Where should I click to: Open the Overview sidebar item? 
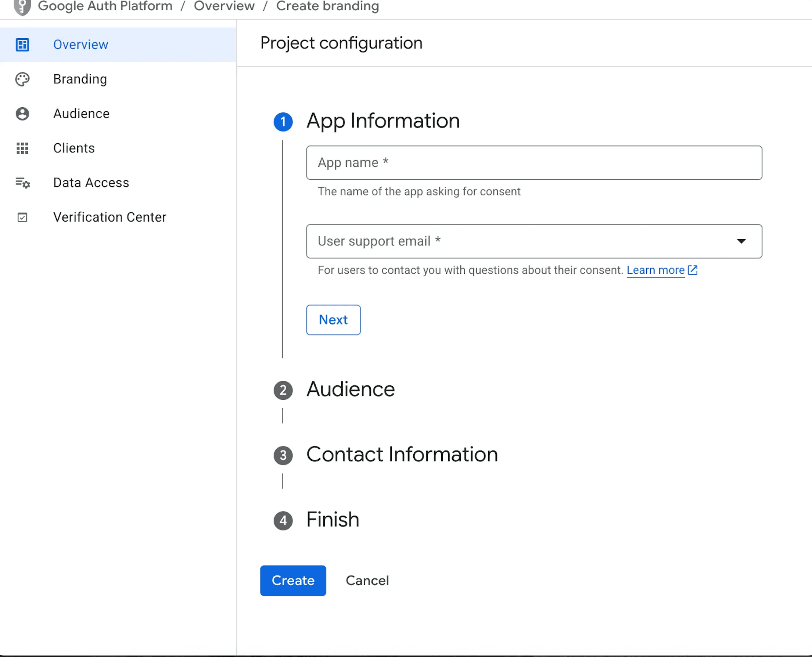click(118, 45)
